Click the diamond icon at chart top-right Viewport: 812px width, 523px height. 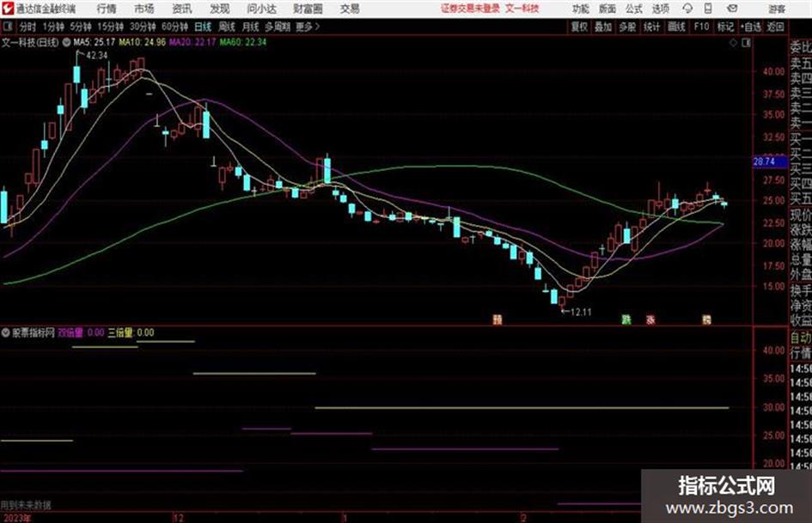click(x=733, y=43)
